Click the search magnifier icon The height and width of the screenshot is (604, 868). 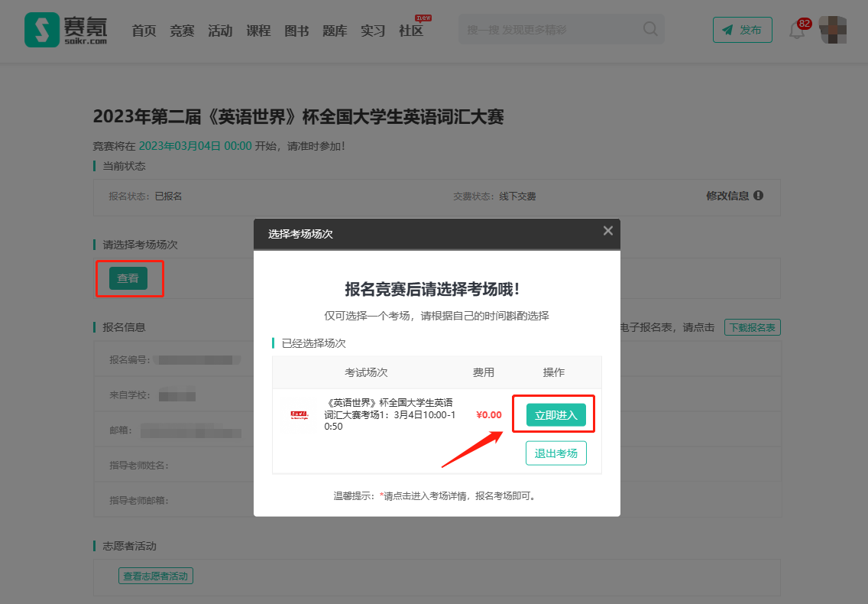650,29
